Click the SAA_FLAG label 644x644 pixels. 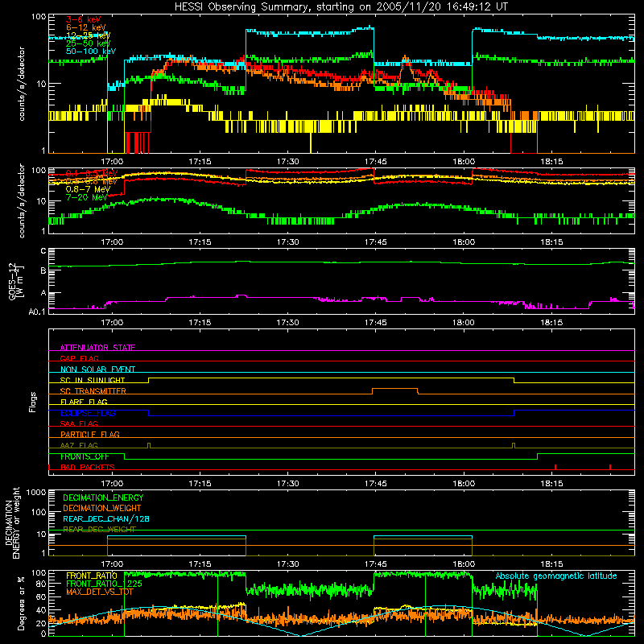79,423
